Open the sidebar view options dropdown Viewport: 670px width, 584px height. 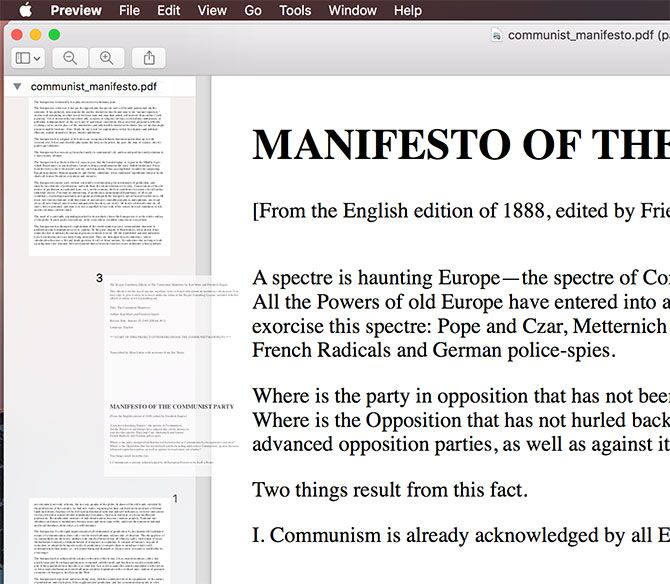(x=28, y=58)
